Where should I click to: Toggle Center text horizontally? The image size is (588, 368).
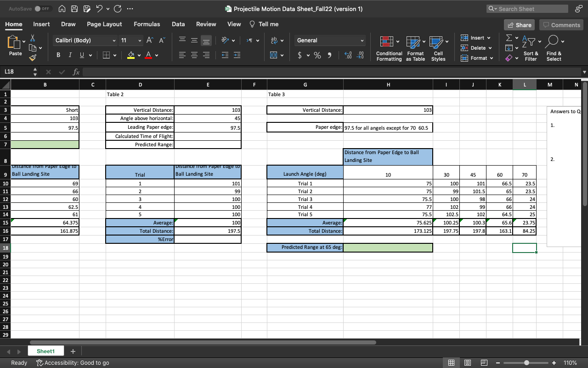[x=194, y=55]
